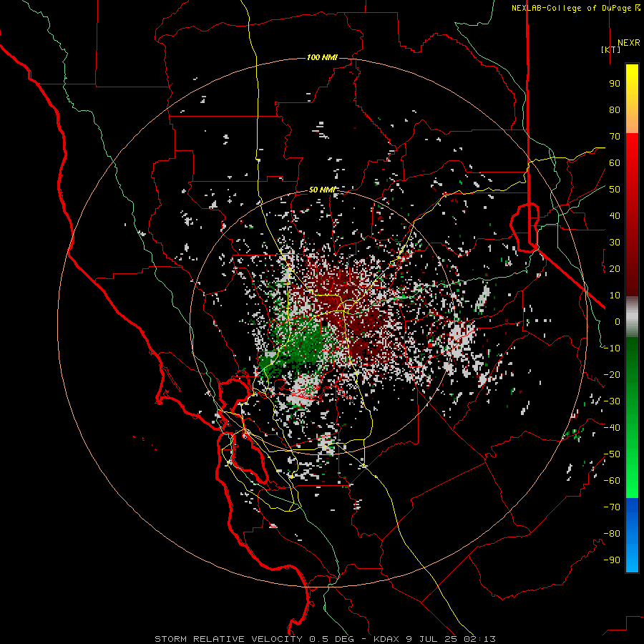644x644 pixels.
Task: Click the black radar site marker at center
Action: 324,323
